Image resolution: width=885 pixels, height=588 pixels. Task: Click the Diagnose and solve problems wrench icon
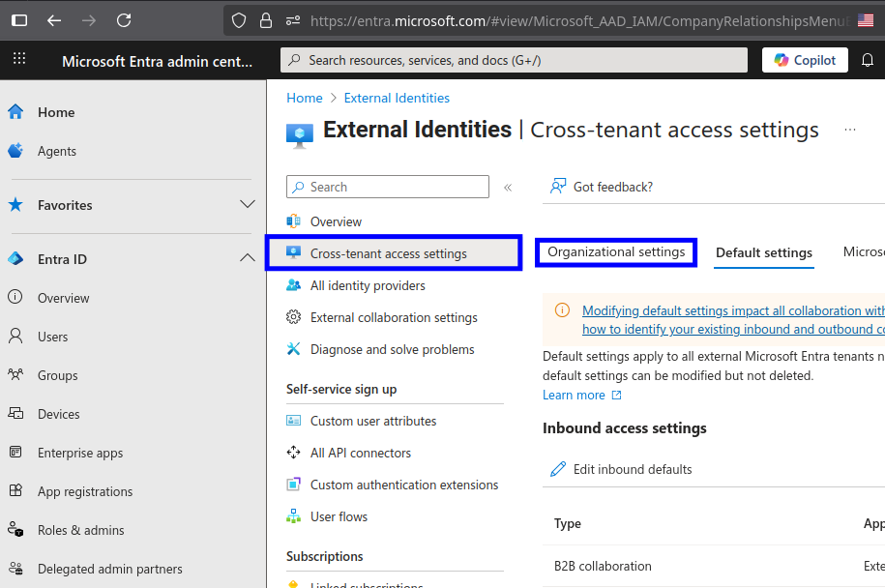[x=293, y=349]
